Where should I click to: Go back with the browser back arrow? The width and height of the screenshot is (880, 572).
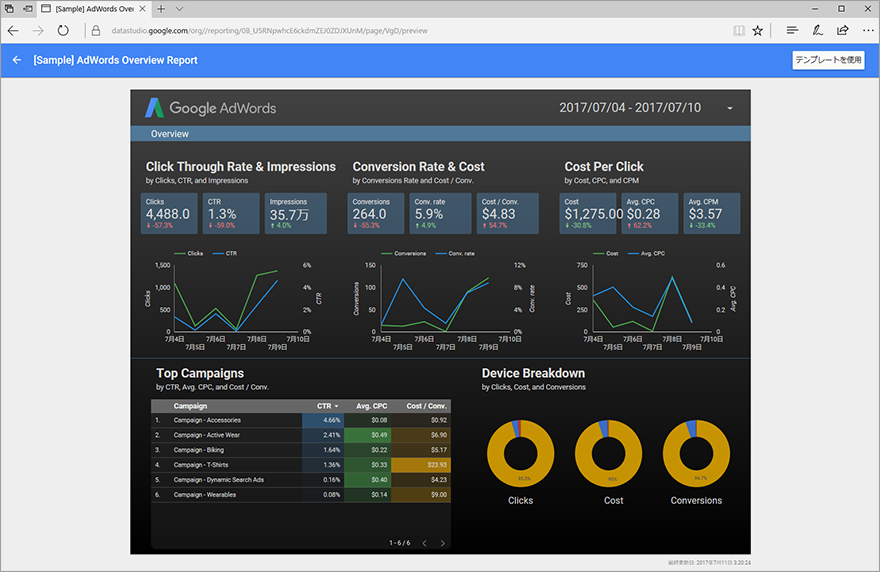tap(13, 31)
